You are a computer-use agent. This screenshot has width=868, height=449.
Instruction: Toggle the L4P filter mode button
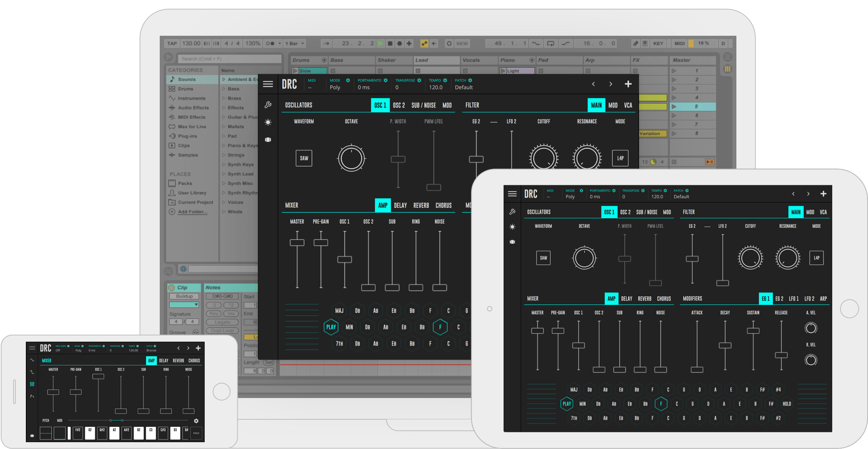click(x=620, y=158)
